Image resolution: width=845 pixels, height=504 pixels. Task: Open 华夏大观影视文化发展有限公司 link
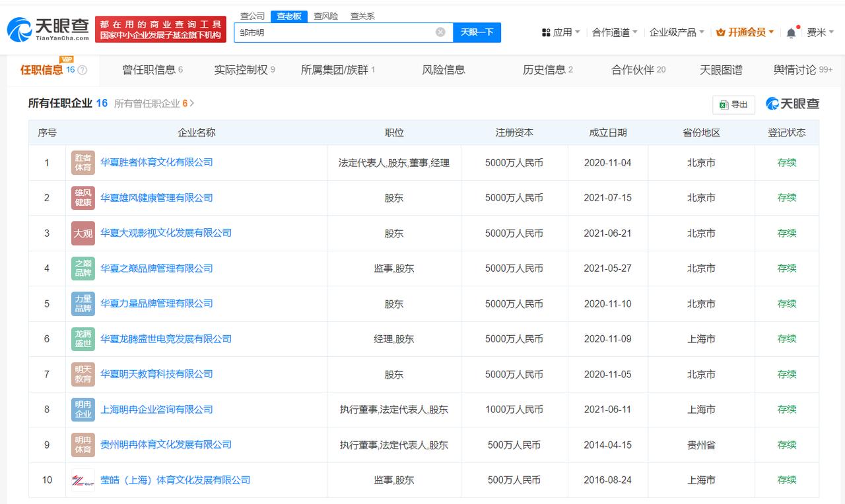tap(166, 233)
